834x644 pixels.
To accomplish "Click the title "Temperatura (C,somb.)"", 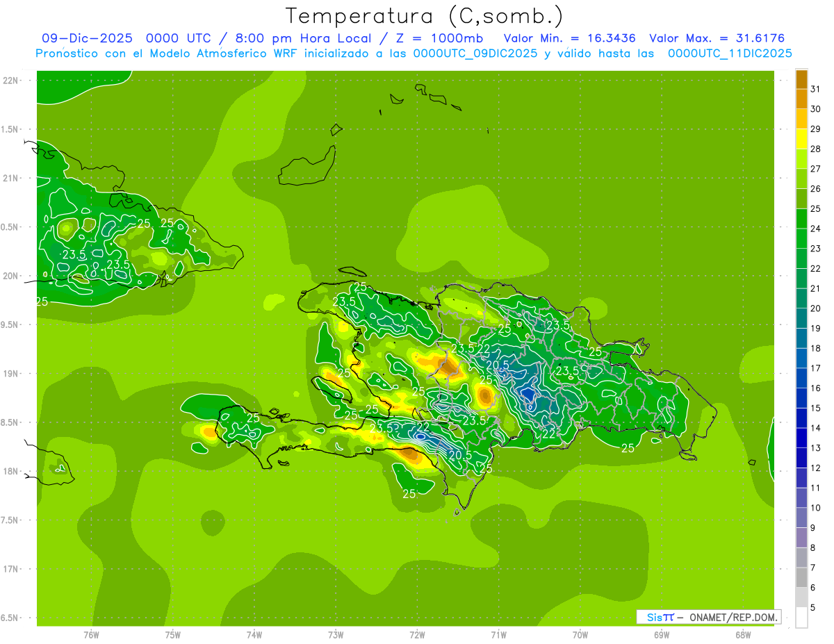I will (x=424, y=16).
